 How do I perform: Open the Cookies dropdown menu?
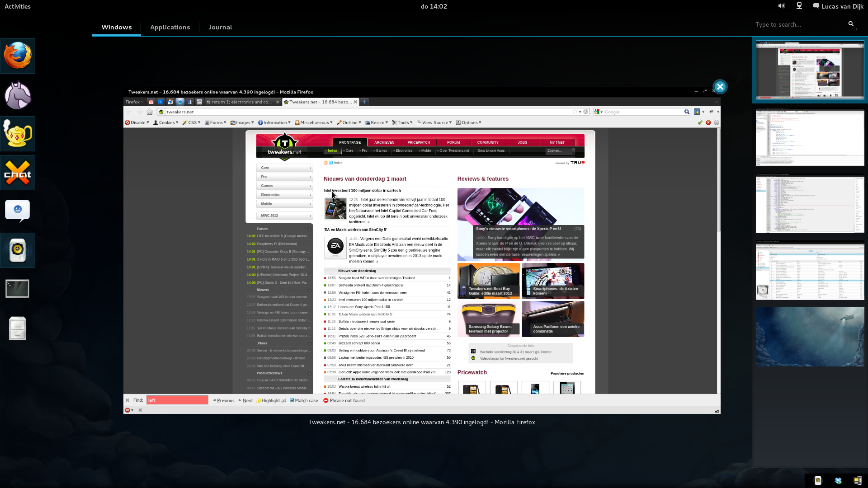pos(166,122)
